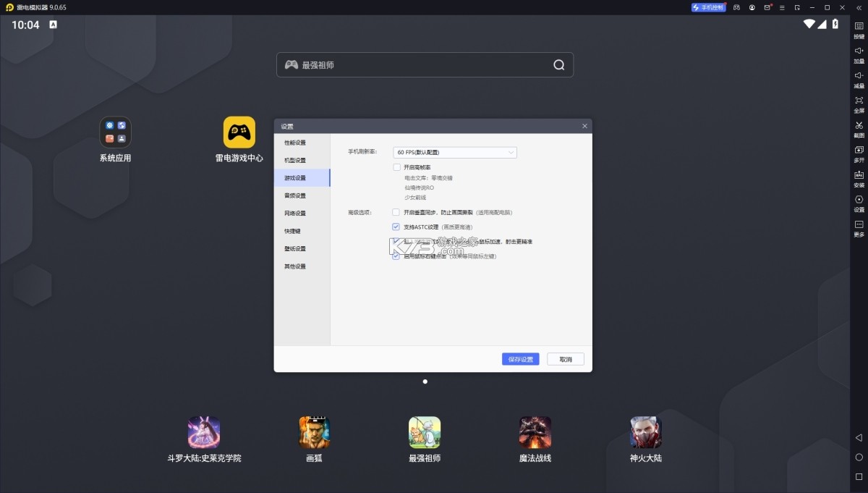
Task: Close the 设置 dialog
Action: click(584, 126)
